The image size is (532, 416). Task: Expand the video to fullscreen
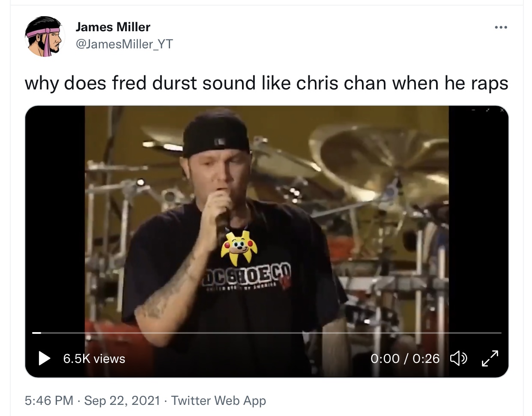[x=490, y=358]
